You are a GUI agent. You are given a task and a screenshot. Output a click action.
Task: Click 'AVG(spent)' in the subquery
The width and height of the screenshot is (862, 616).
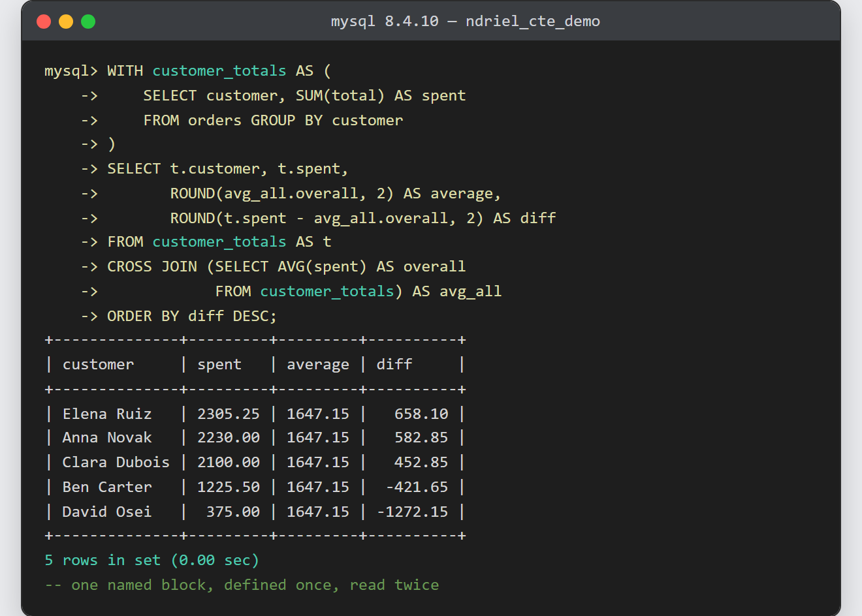(322, 266)
